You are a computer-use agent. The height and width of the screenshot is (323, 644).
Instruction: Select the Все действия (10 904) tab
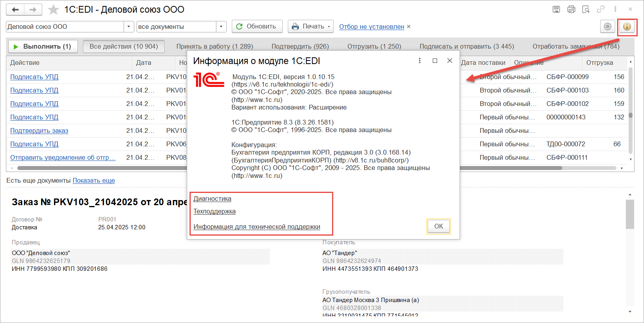pos(124,46)
